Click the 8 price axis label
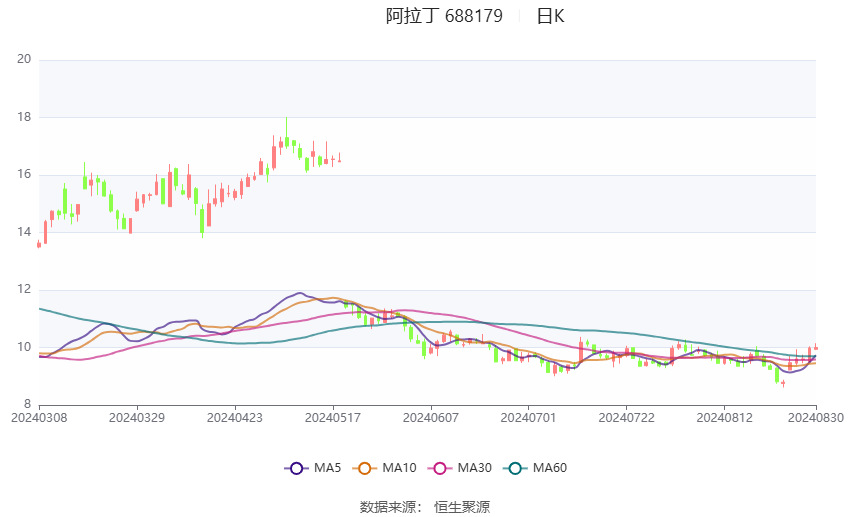 (x=28, y=404)
